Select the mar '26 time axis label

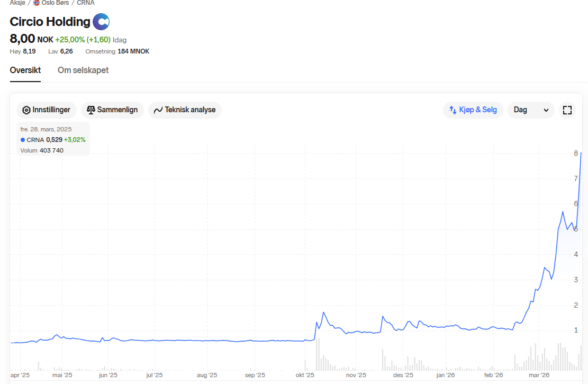[x=539, y=376]
